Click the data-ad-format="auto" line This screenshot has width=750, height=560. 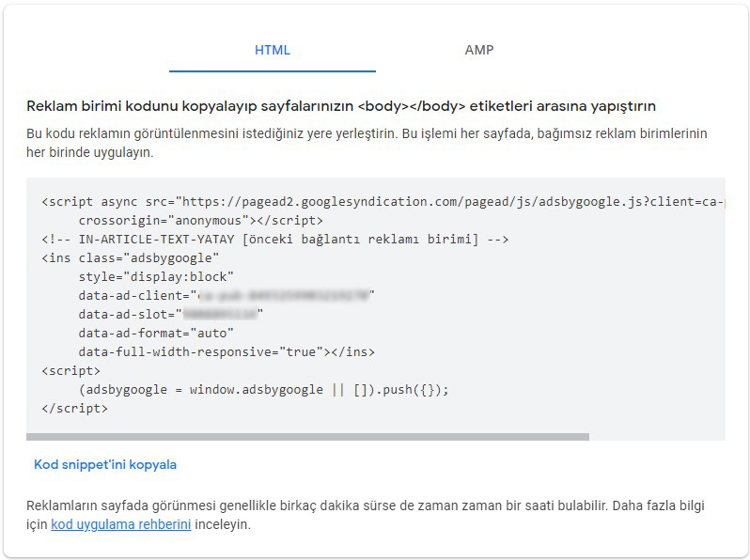[x=156, y=334]
